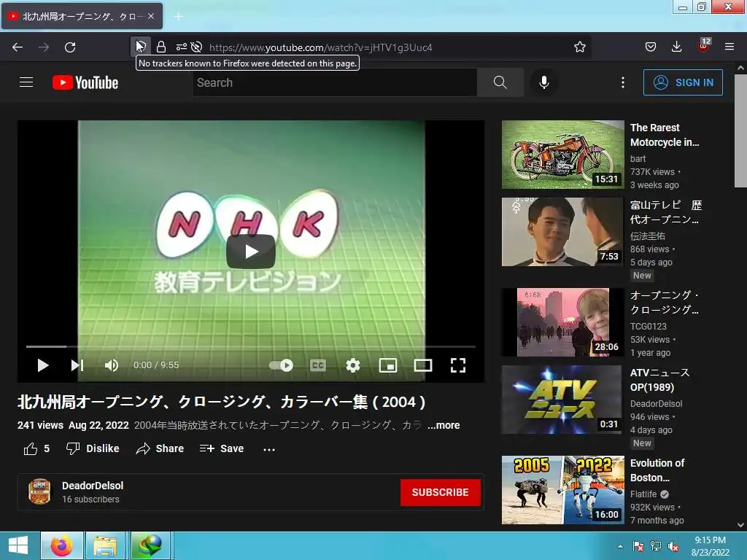
Task: Open the Pocket save icon
Action: (650, 47)
